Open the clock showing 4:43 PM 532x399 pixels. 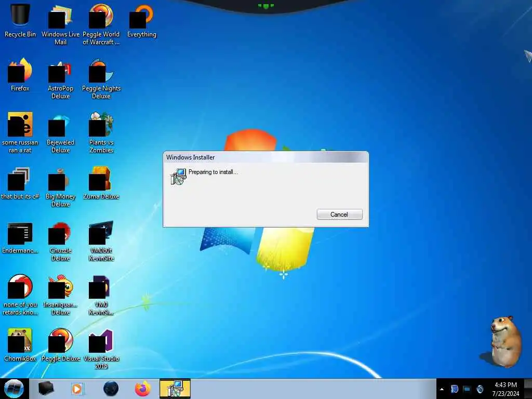point(506,389)
